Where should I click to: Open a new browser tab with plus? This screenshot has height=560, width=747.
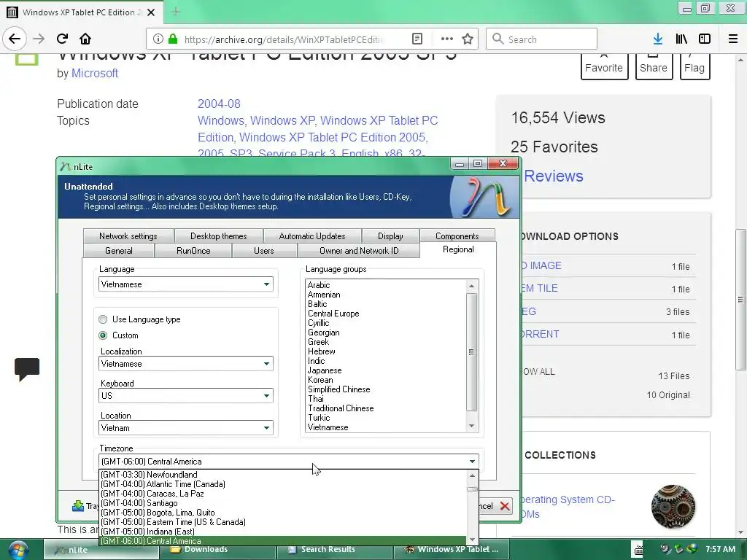point(176,12)
